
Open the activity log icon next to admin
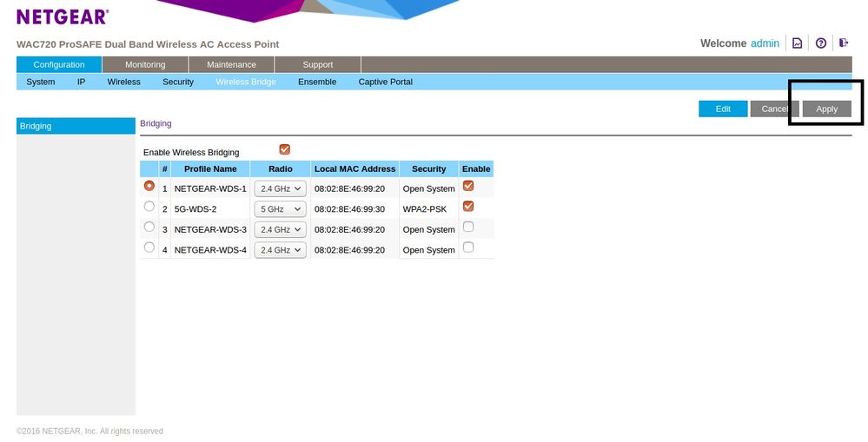(x=797, y=43)
